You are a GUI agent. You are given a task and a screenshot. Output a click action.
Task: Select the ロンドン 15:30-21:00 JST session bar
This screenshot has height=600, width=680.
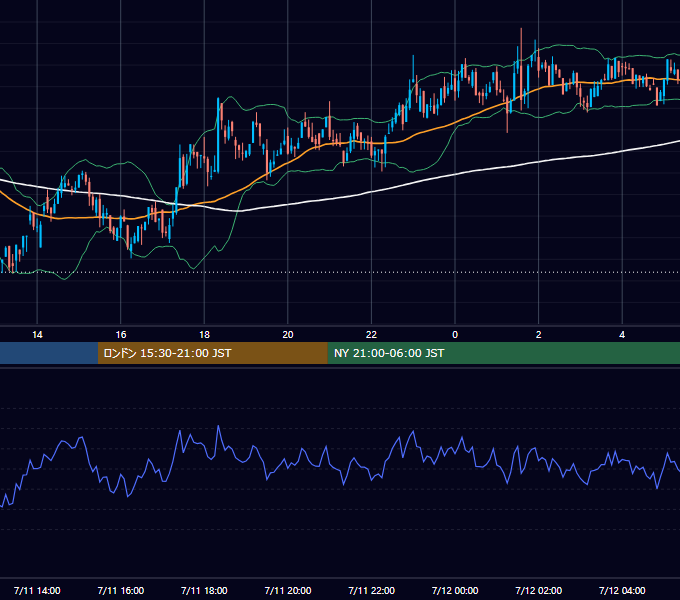tap(212, 353)
